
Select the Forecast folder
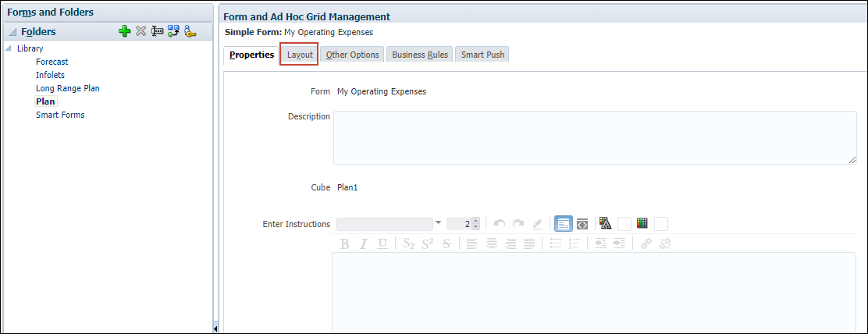(x=52, y=62)
